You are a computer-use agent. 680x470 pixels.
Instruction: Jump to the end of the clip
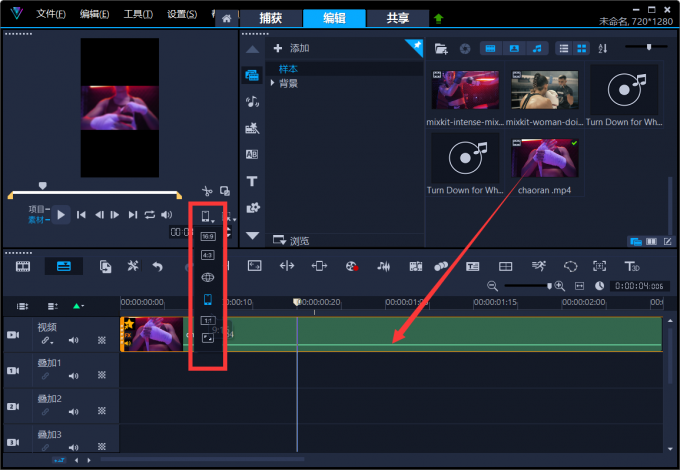coord(133,215)
